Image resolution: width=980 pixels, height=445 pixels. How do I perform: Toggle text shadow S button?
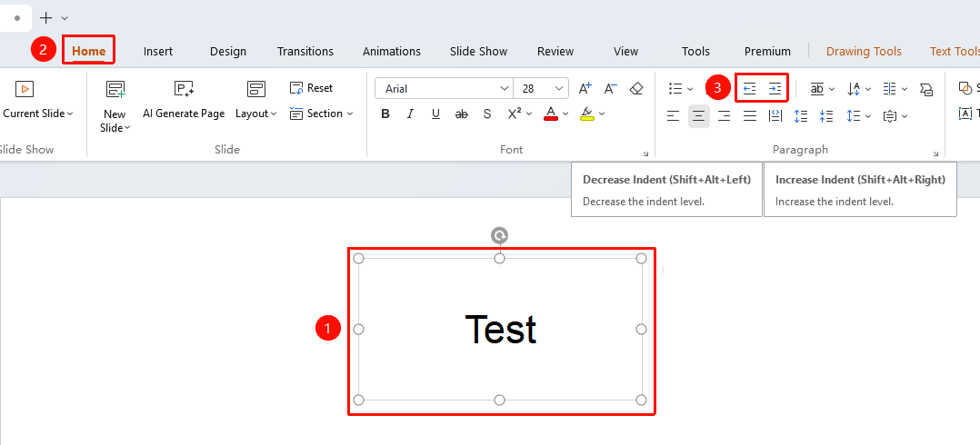click(x=487, y=114)
